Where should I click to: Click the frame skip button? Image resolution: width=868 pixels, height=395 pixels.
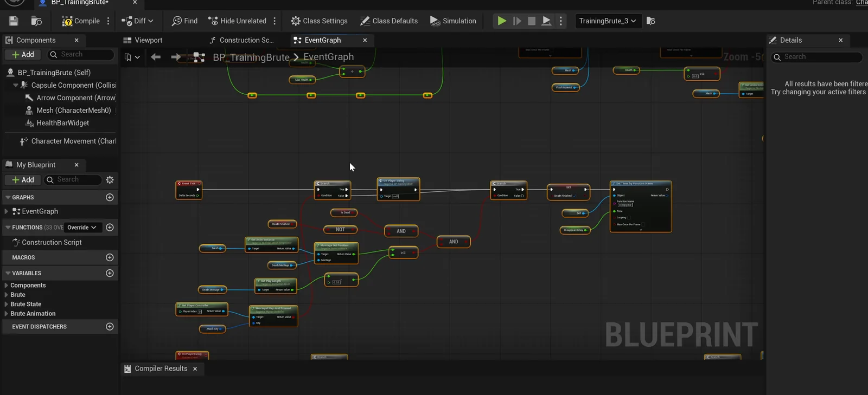pyautogui.click(x=517, y=21)
